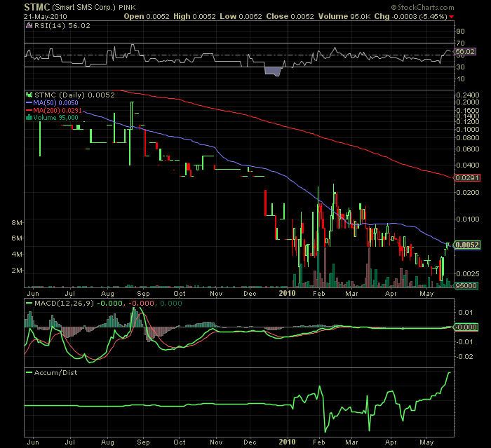Click the Accum/Dist legend line icon
Screen dimensions: 491x448
coord(29,372)
